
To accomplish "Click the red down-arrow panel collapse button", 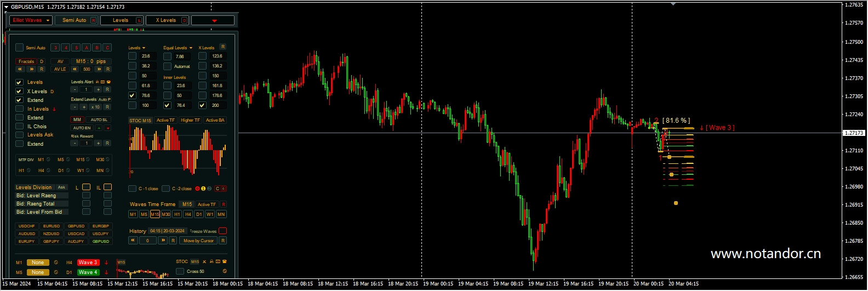I will click(x=214, y=21).
